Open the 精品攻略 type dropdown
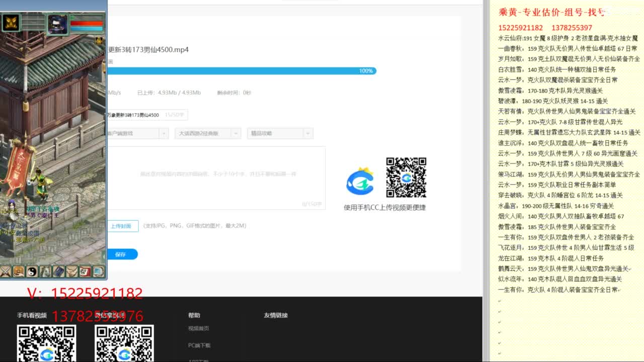Image resolution: width=644 pixels, height=362 pixels. pyautogui.click(x=280, y=133)
